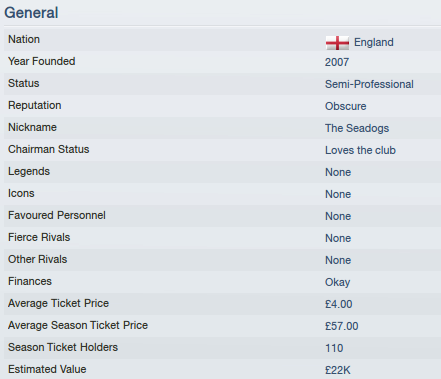
Task: Select the Semi-Professional status value
Action: (x=369, y=84)
